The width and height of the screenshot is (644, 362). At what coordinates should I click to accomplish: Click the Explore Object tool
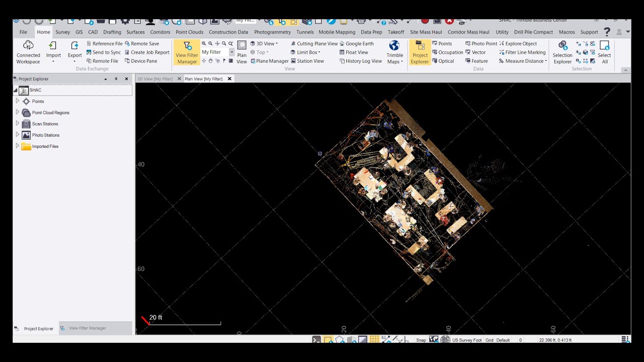pyautogui.click(x=518, y=44)
